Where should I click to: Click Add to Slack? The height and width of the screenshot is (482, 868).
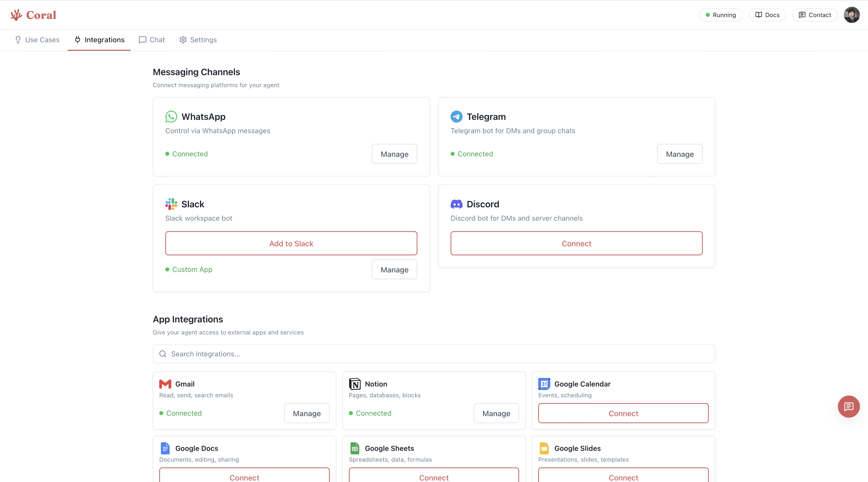291,243
